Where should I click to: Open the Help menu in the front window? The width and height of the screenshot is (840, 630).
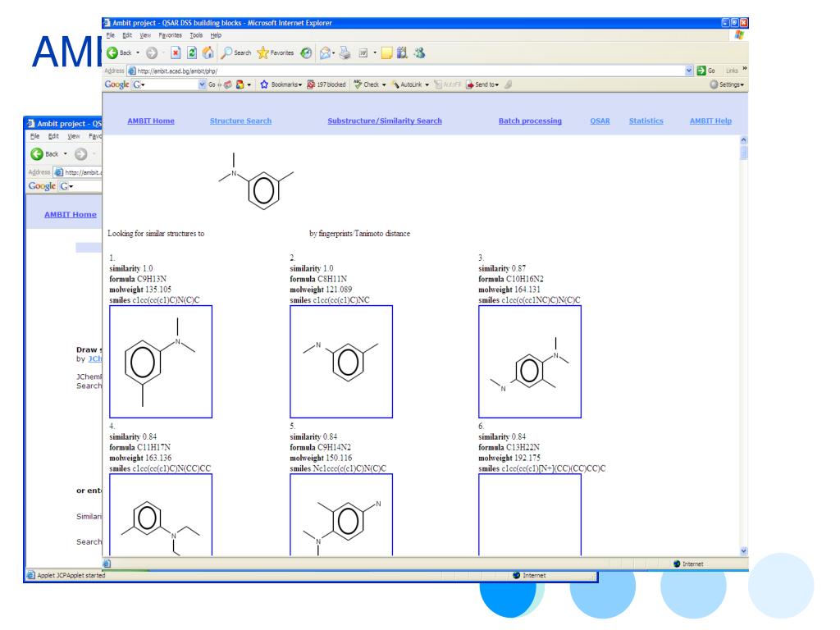click(x=216, y=35)
